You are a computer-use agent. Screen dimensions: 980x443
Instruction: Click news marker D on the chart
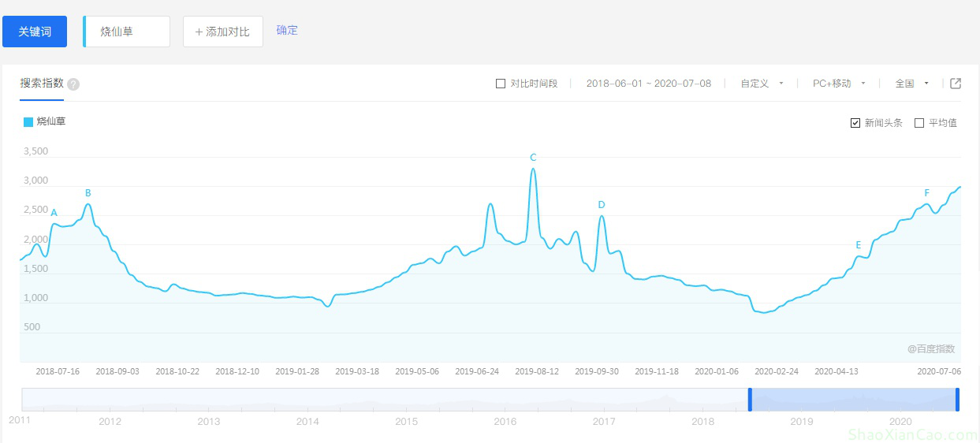pyautogui.click(x=602, y=205)
